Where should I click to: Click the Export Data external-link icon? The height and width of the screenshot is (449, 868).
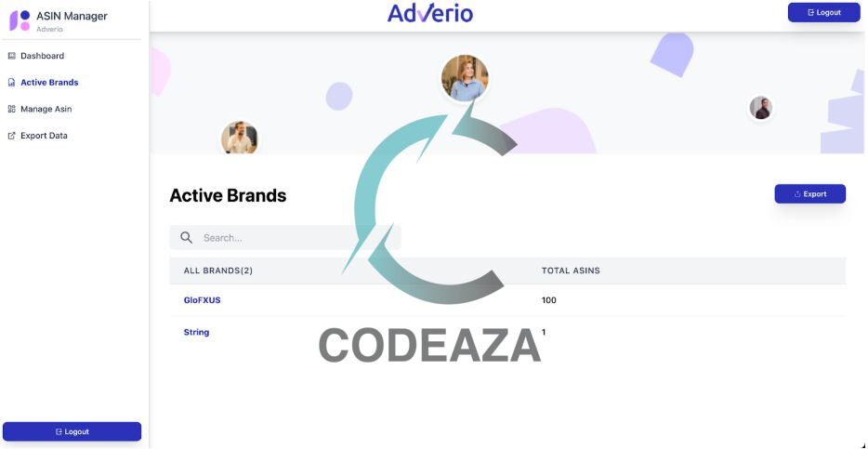click(x=12, y=136)
